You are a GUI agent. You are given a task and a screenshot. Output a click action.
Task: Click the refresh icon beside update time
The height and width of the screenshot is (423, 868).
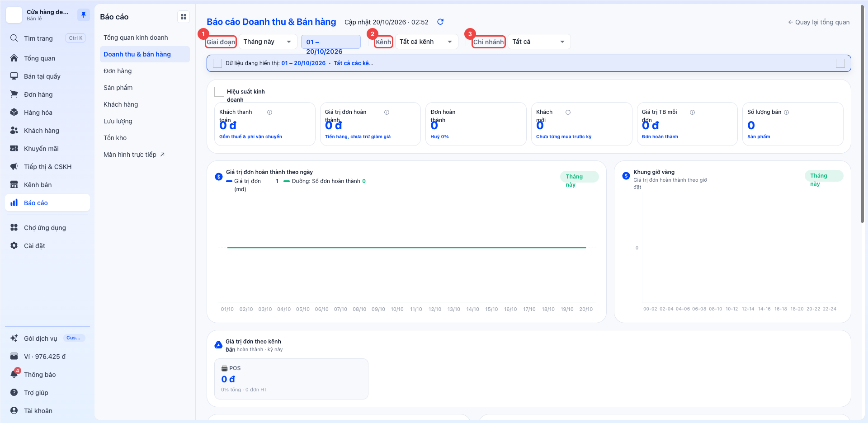click(x=440, y=22)
